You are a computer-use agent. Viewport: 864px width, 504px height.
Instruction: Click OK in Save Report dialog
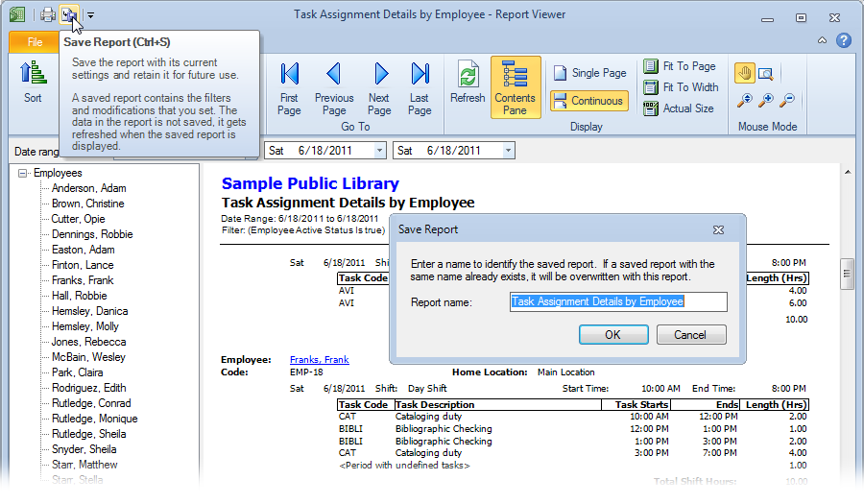pos(613,335)
